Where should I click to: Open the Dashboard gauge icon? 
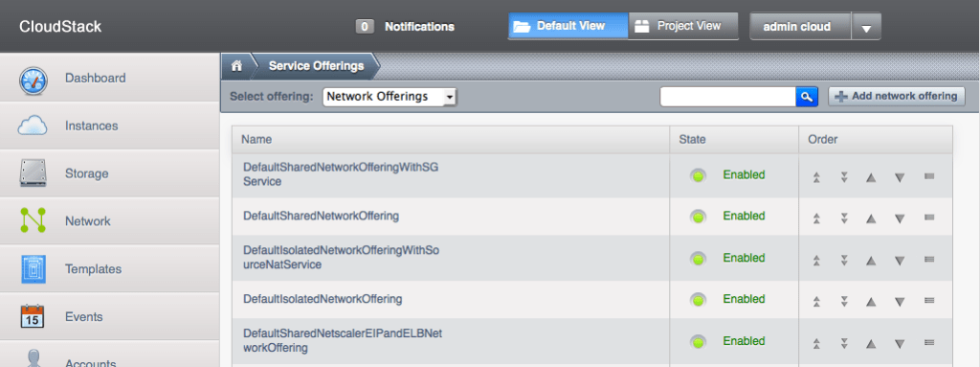click(x=33, y=80)
